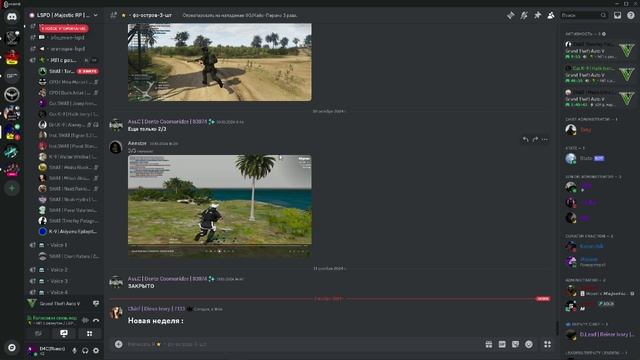
Task: Click Grand Theft Auto V stream icon
Action: point(96,303)
